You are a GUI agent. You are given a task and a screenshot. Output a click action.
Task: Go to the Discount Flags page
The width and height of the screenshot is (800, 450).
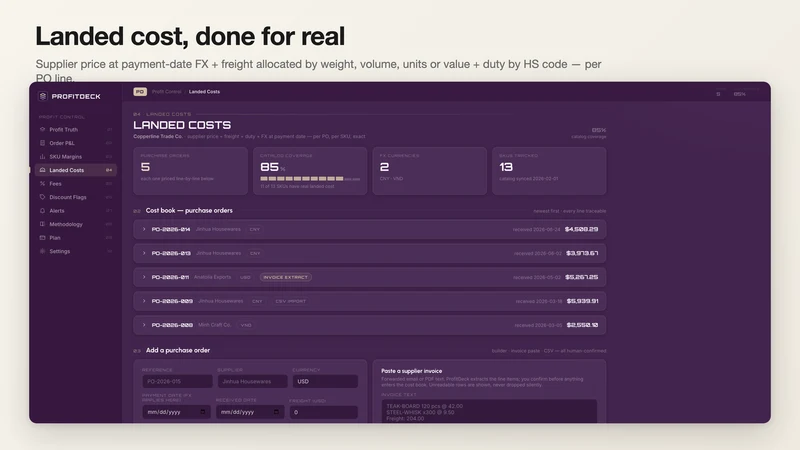[x=68, y=197]
